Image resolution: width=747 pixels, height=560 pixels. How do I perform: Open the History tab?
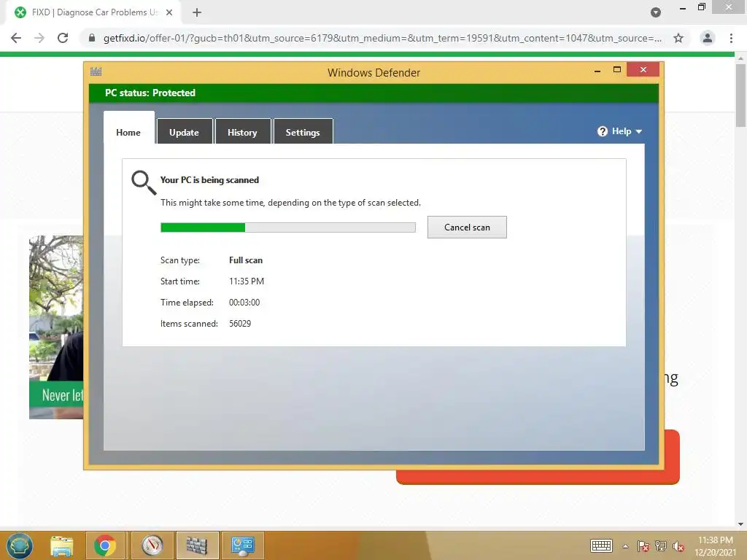click(x=243, y=131)
